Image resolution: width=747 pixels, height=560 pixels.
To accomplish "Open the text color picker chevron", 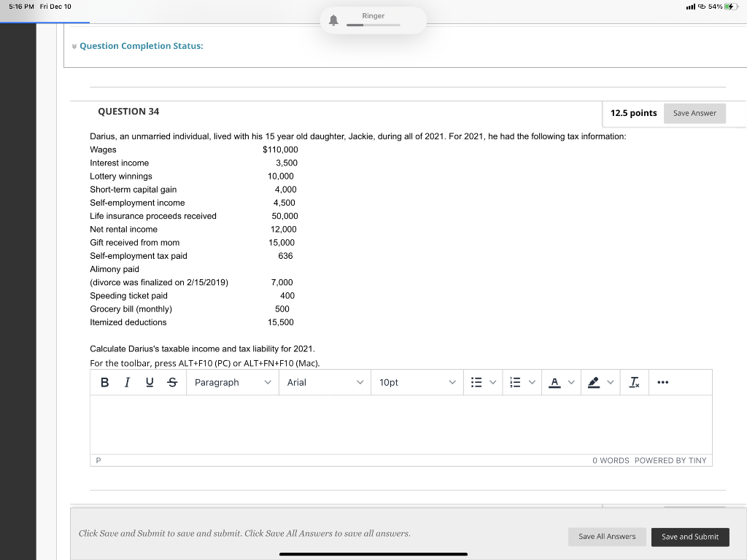I will tap(571, 382).
